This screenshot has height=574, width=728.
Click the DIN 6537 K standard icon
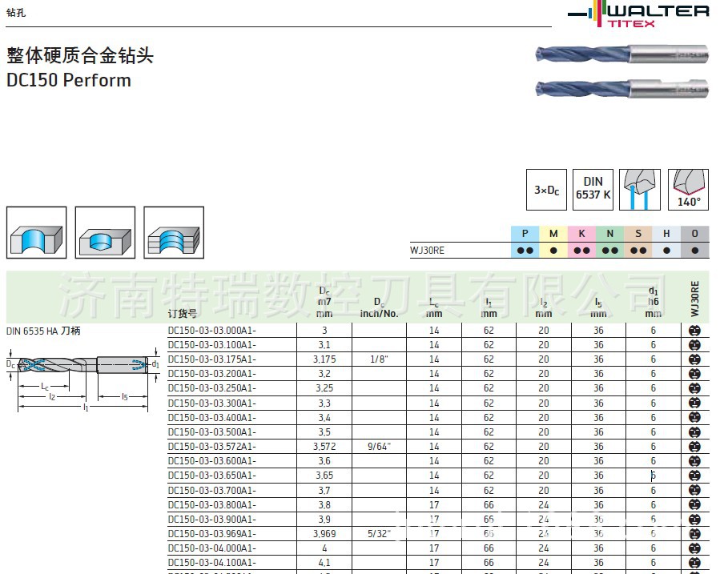point(593,190)
